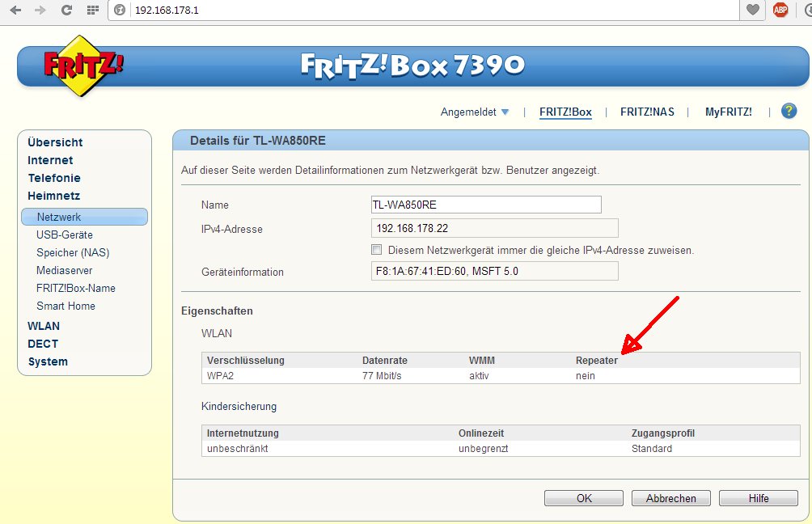Click the WPA2 encryption value
Image resolution: width=812 pixels, height=524 pixels.
[x=220, y=376]
